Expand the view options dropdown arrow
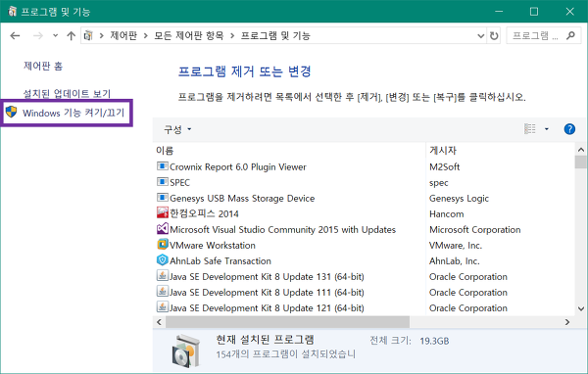 (547, 129)
